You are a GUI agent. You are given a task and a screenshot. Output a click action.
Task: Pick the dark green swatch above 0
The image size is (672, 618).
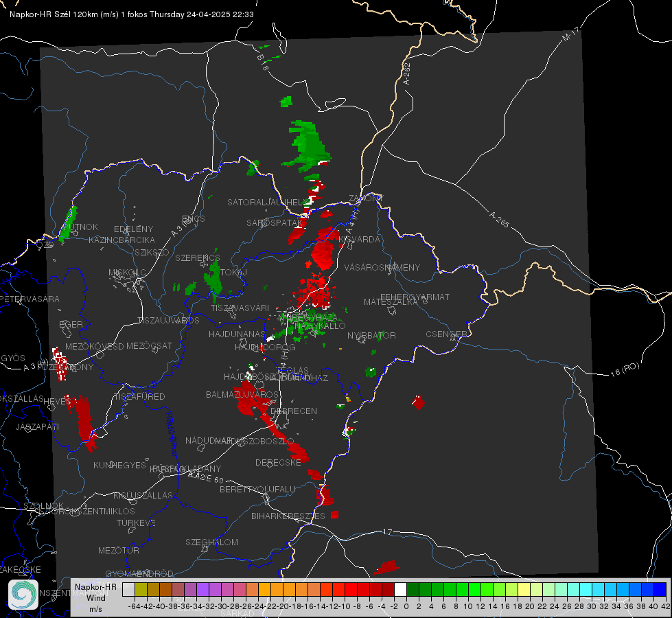(413, 589)
